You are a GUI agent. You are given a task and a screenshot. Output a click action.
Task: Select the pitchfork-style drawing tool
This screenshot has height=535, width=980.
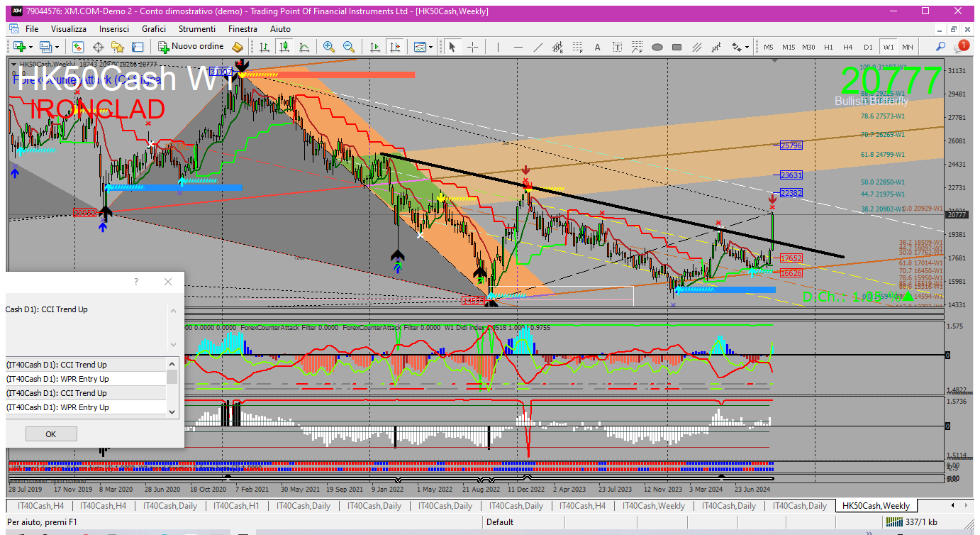tap(716, 47)
